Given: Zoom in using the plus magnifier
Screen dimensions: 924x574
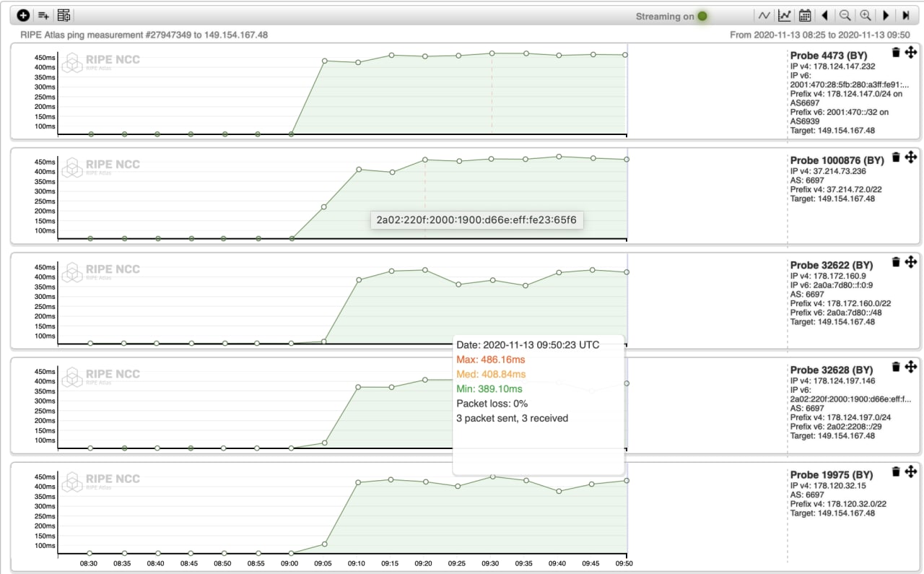Looking at the screenshot, I should 865,15.
